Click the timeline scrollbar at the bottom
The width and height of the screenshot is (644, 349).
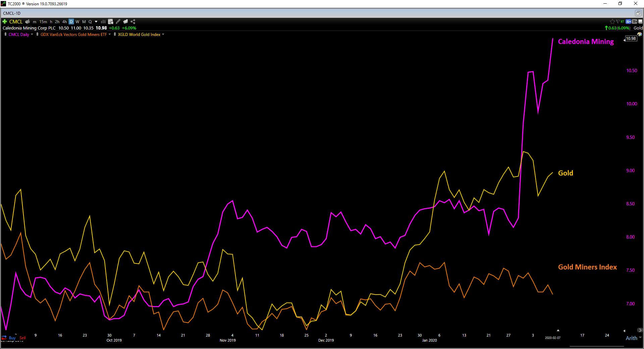click(596, 346)
